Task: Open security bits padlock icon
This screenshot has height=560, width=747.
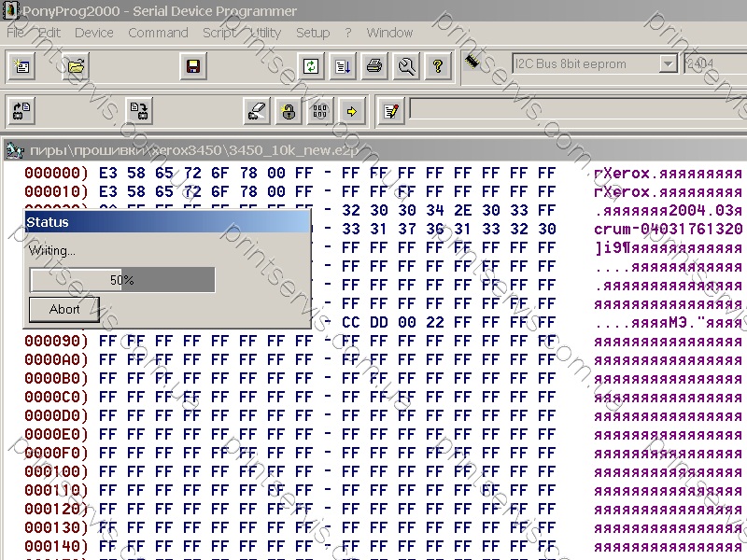Action: tap(289, 111)
